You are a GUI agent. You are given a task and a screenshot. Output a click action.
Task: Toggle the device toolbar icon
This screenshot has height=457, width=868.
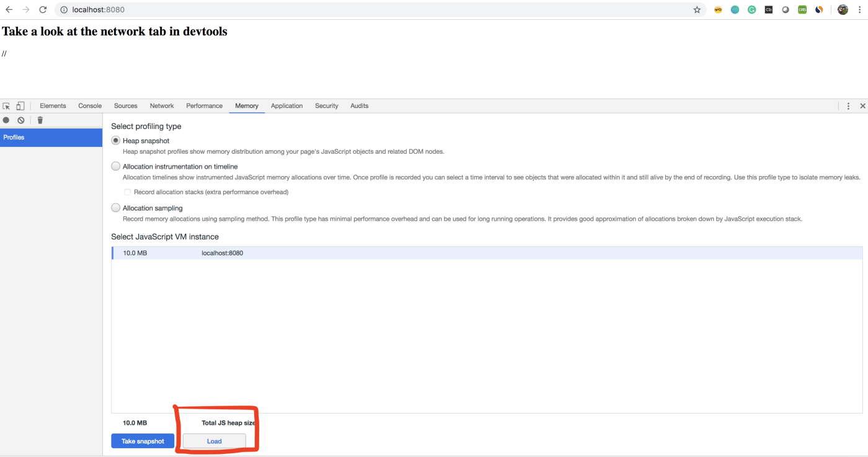pos(20,106)
